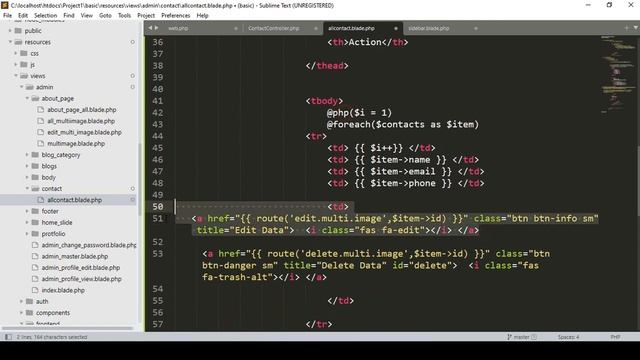This screenshot has width=640, height=360.
Task: Open admin_change_password.blade.php file
Action: 89,245
